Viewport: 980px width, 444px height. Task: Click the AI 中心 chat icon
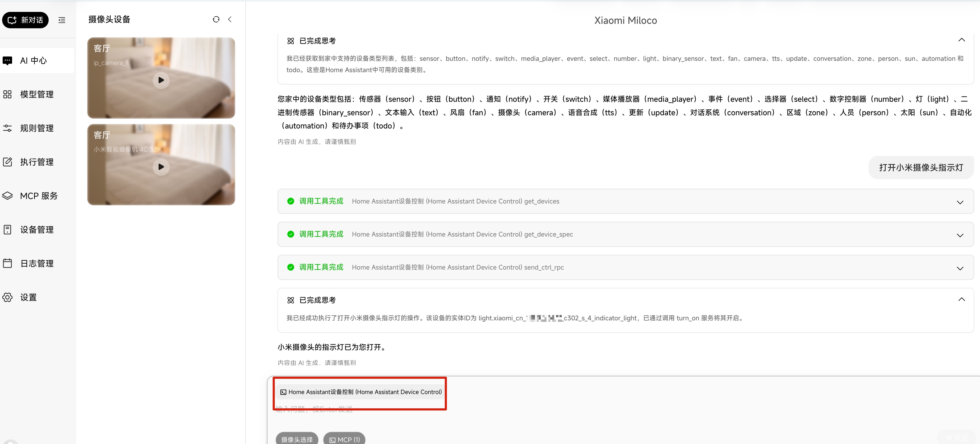pyautogui.click(x=8, y=61)
